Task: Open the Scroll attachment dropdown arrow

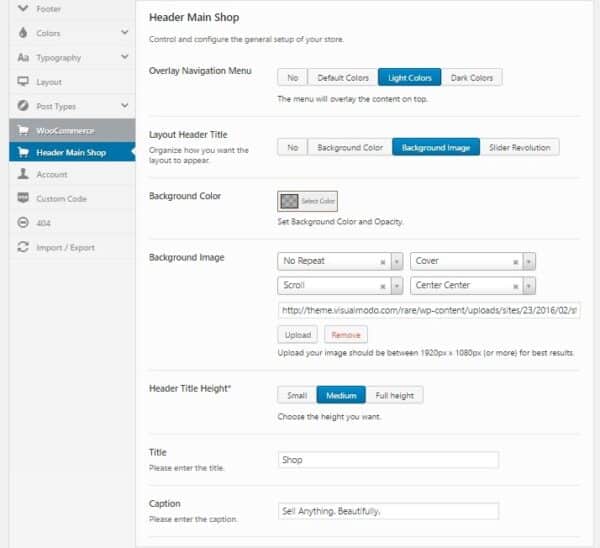Action: point(397,286)
